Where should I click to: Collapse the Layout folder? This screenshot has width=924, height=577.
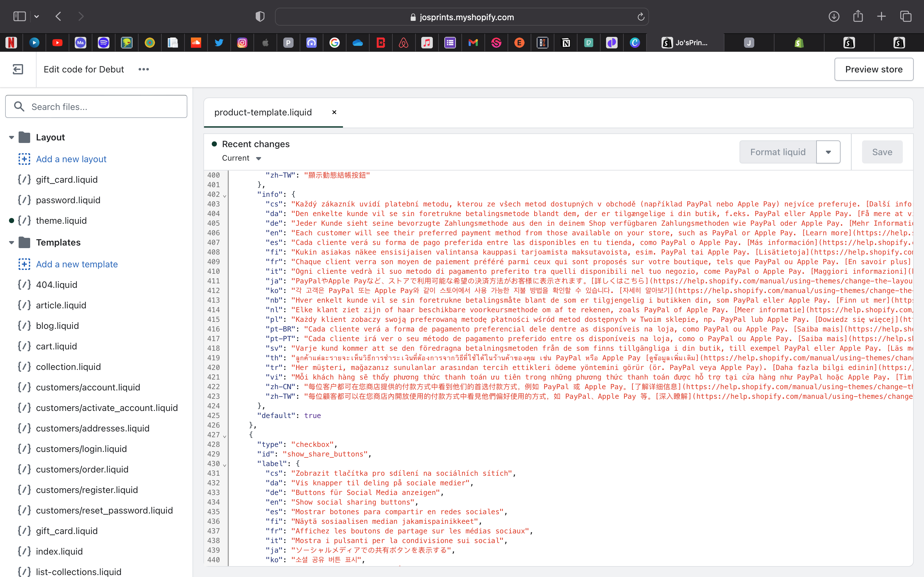click(12, 138)
